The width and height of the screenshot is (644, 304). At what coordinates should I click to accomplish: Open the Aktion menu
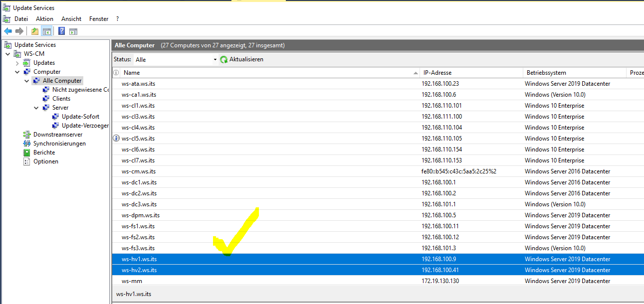(x=44, y=19)
